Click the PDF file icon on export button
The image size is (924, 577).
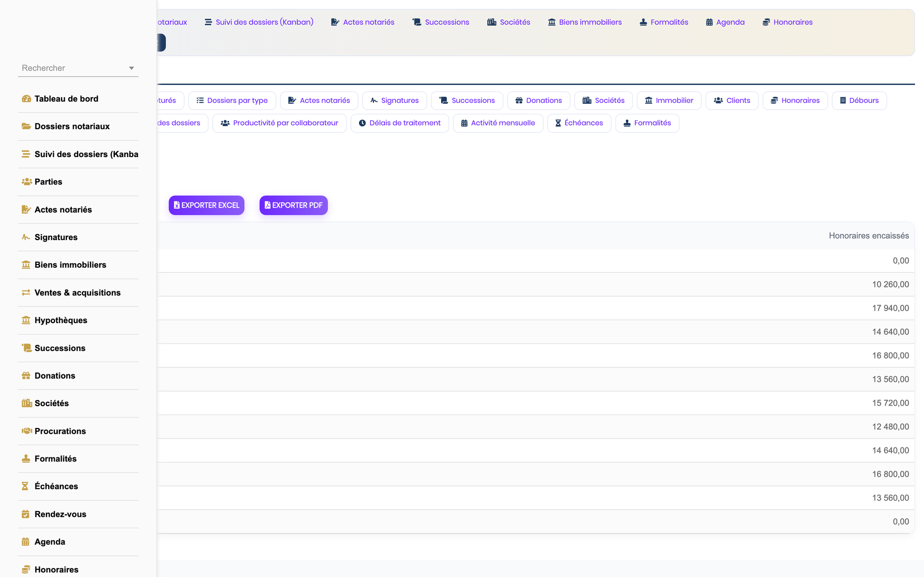[267, 205]
